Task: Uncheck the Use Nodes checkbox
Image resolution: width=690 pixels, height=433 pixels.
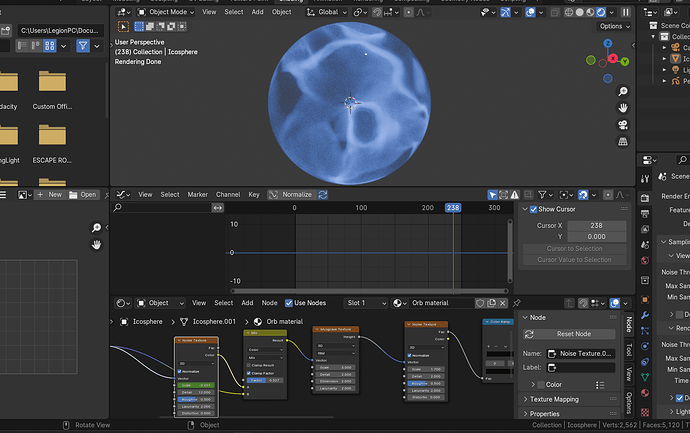Action: click(x=289, y=303)
